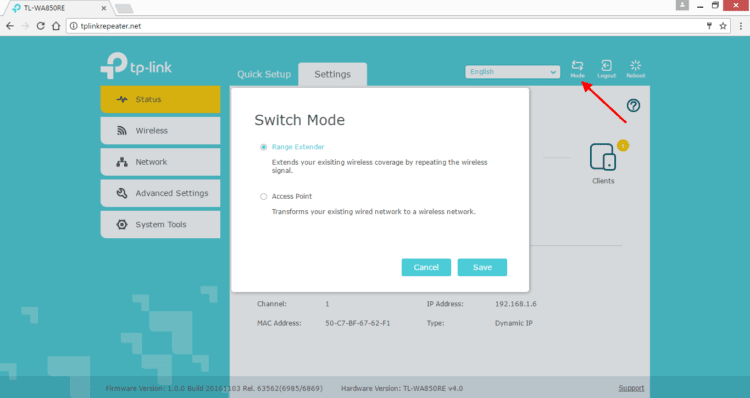Open the English language dropdown
This screenshot has width=750, height=398.
[512, 72]
